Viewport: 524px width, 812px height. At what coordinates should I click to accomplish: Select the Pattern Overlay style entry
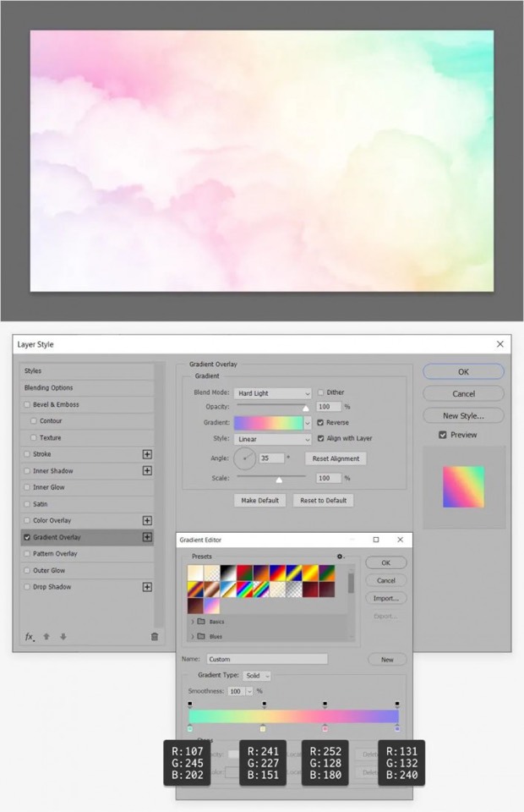click(55, 554)
